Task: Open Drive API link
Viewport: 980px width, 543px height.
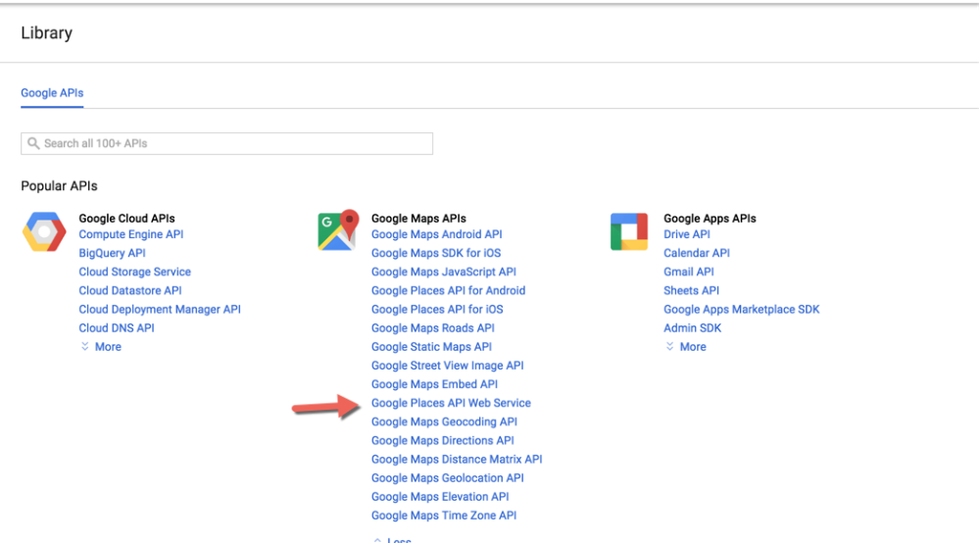Action: click(687, 234)
